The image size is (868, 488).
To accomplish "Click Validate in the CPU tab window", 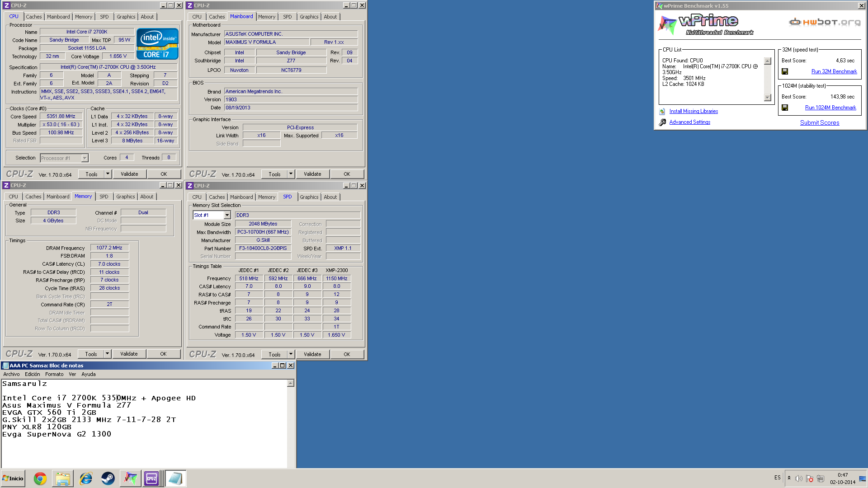I will (x=129, y=174).
